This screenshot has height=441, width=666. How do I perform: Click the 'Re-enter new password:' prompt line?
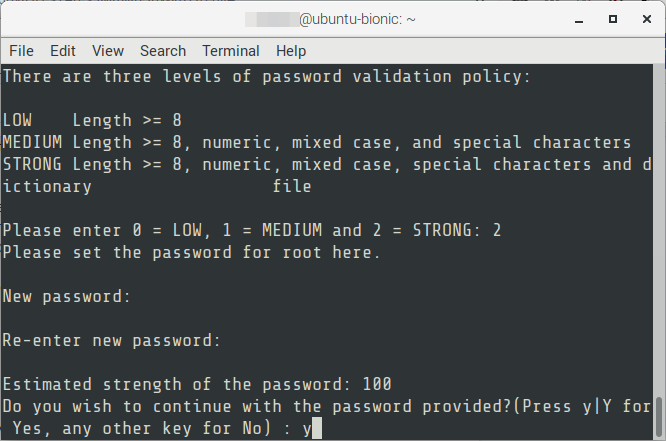click(x=111, y=340)
